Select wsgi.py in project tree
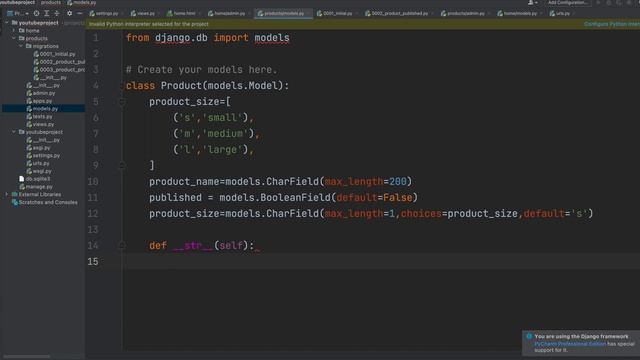The height and width of the screenshot is (360, 640). click(42, 171)
